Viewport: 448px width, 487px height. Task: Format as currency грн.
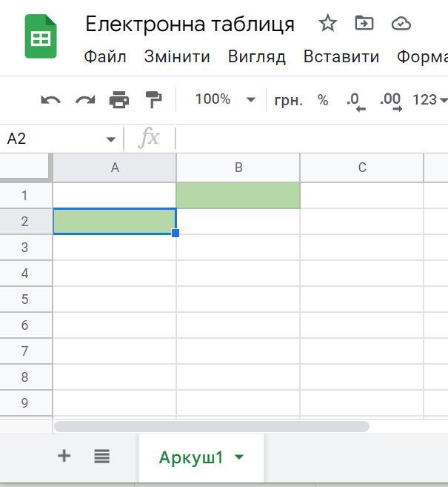pos(289,100)
